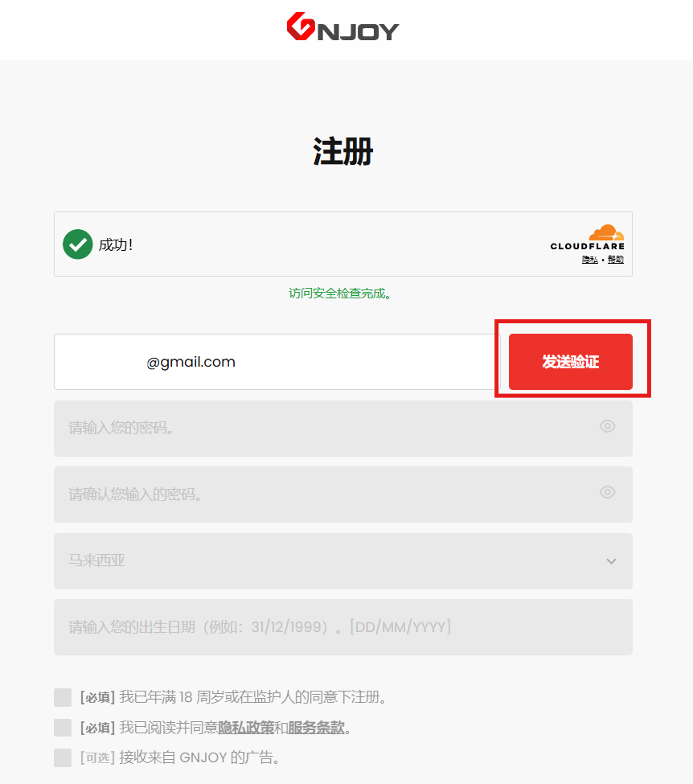Tick the privacy policy agreement checkbox
The height and width of the screenshot is (784, 693).
pyautogui.click(x=63, y=728)
